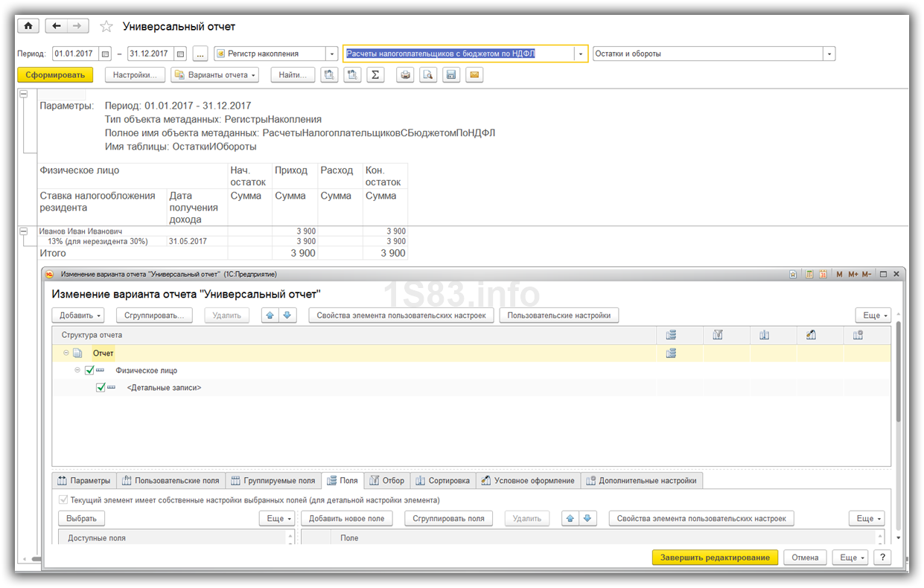
Task: Open the Варианты отчета dropdown menu
Action: point(215,75)
